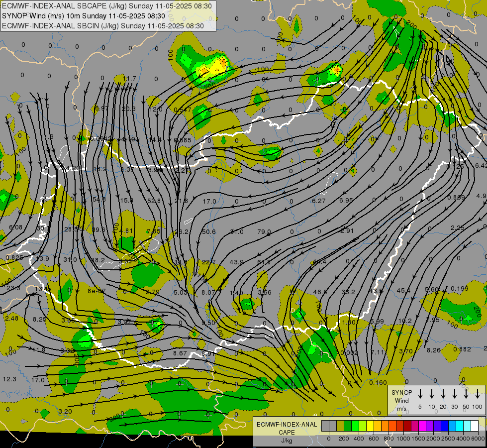This screenshot has width=487, height=448.
Task: Click the '33.2' value on the map
Action: pyautogui.click(x=348, y=292)
